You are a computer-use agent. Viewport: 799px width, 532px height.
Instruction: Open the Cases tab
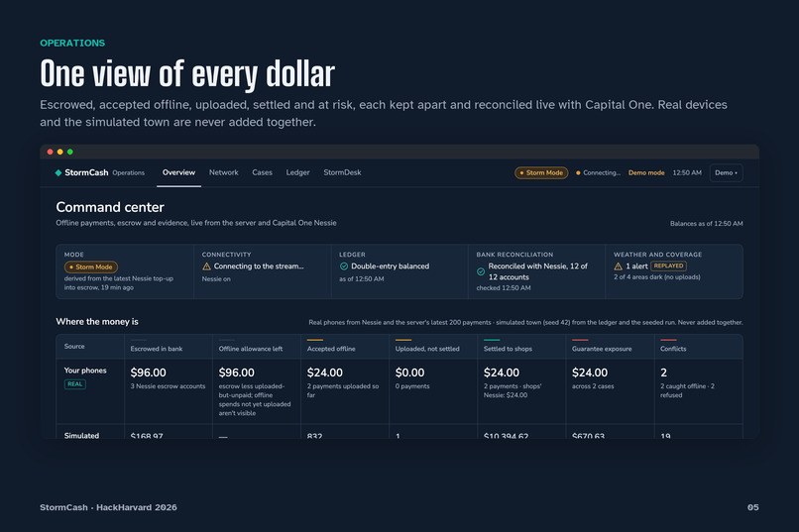(x=262, y=172)
